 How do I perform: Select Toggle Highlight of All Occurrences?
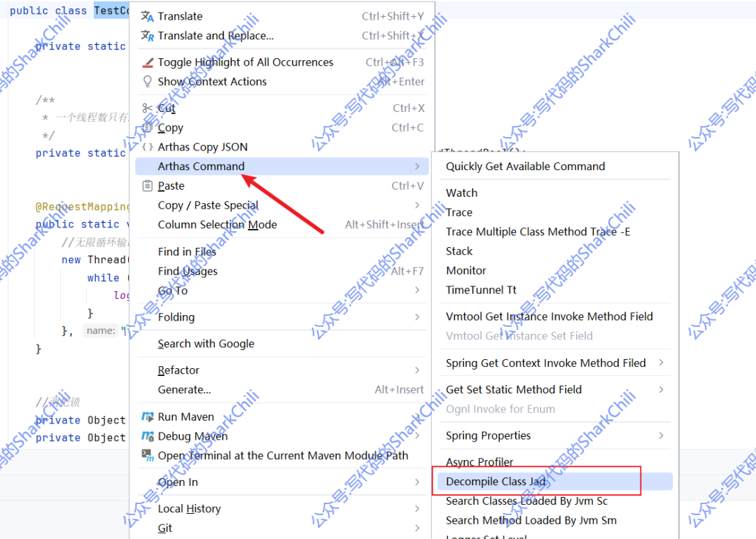[x=282, y=62]
